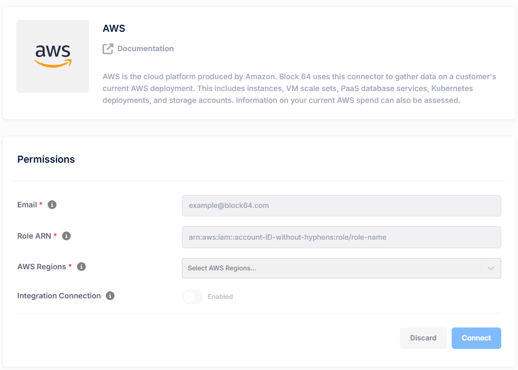Click the AWS title text
518x370 pixels.
(114, 28)
